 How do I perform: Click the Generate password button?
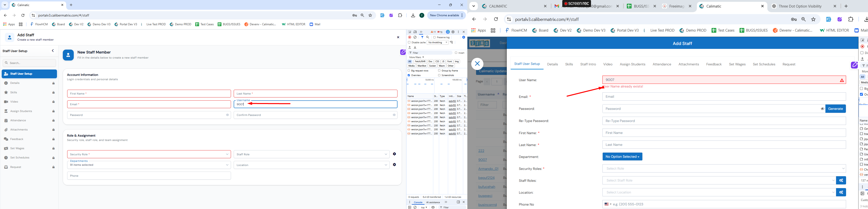tap(835, 109)
